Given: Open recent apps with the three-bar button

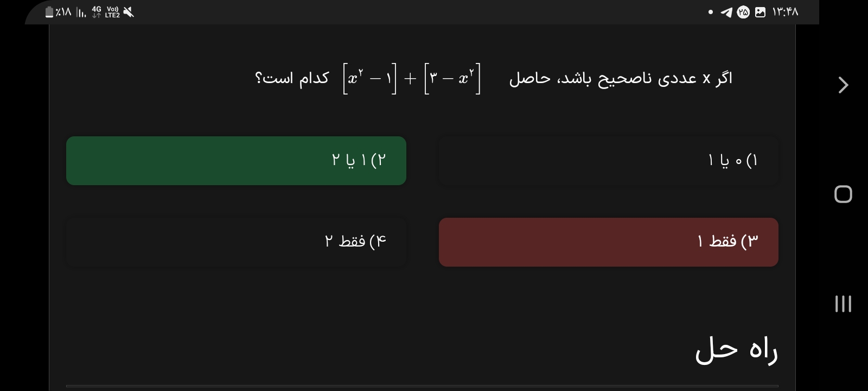Looking at the screenshot, I should pyautogui.click(x=843, y=304).
